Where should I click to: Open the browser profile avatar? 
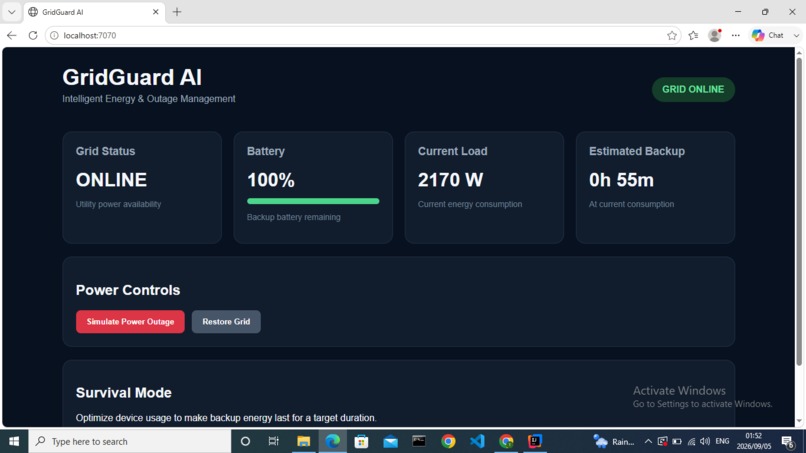pos(715,35)
